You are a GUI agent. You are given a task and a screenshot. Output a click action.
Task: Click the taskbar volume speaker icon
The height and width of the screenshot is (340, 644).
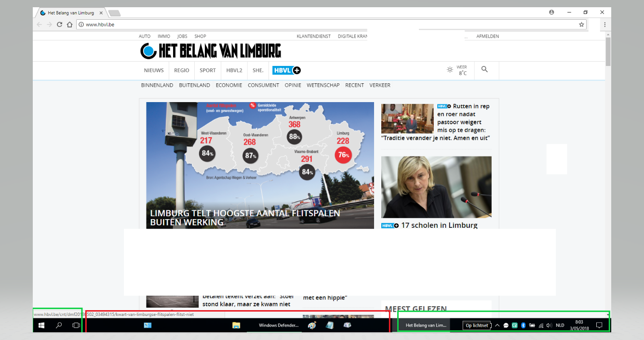coord(549,326)
